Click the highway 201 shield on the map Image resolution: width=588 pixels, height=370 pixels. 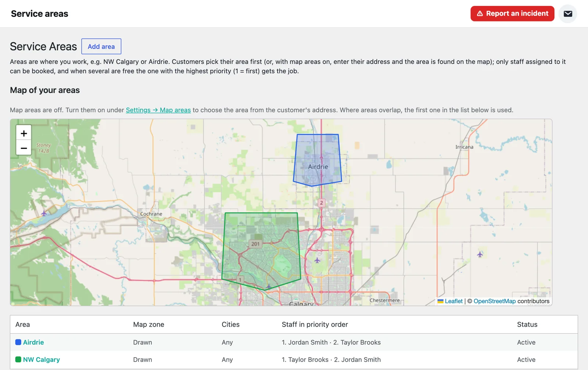pyautogui.click(x=255, y=244)
